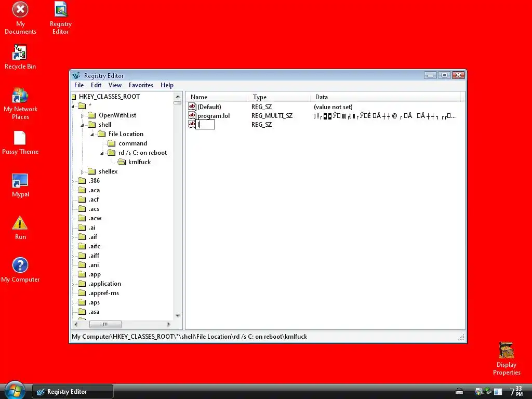Screen dimensions: 532x399
Task: Select the .app tree key
Action: click(x=95, y=274)
